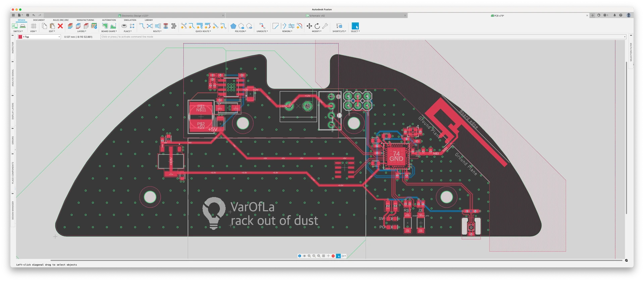
Task: Click the red Delete X icon
Action: coord(60,26)
